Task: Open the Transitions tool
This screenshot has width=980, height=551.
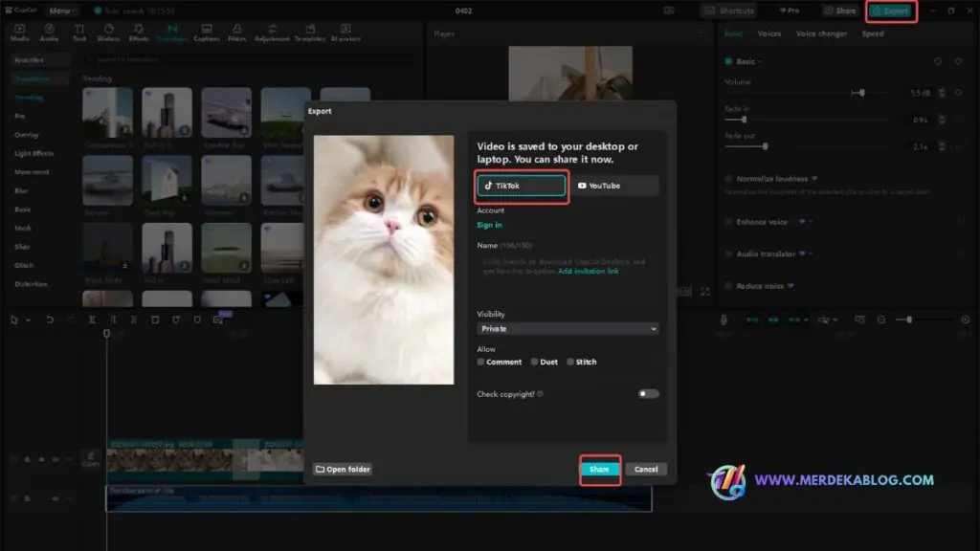Action: pos(172,33)
